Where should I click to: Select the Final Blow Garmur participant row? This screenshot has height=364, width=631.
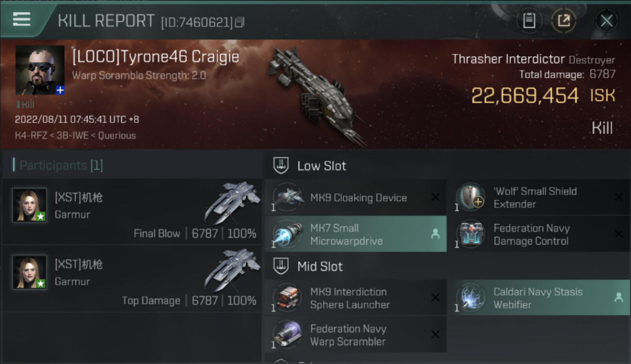(132, 212)
